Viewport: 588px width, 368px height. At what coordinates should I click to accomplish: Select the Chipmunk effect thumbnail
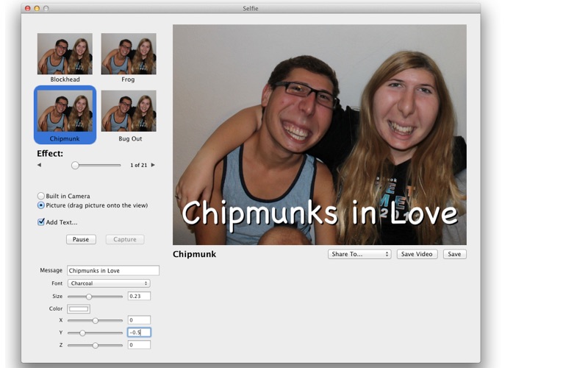65,111
